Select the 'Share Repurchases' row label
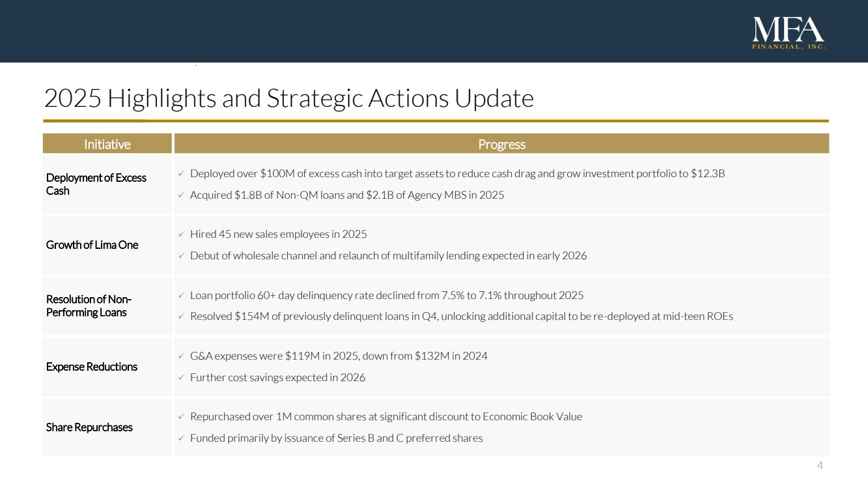 89,427
